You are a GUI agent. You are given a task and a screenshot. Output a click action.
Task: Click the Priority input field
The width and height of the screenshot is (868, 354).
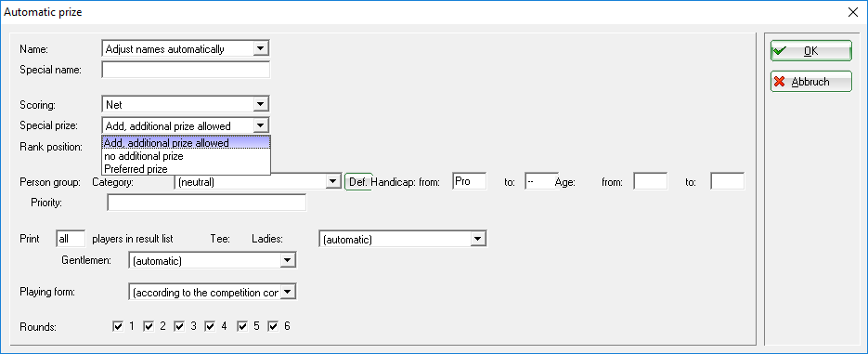point(206,203)
